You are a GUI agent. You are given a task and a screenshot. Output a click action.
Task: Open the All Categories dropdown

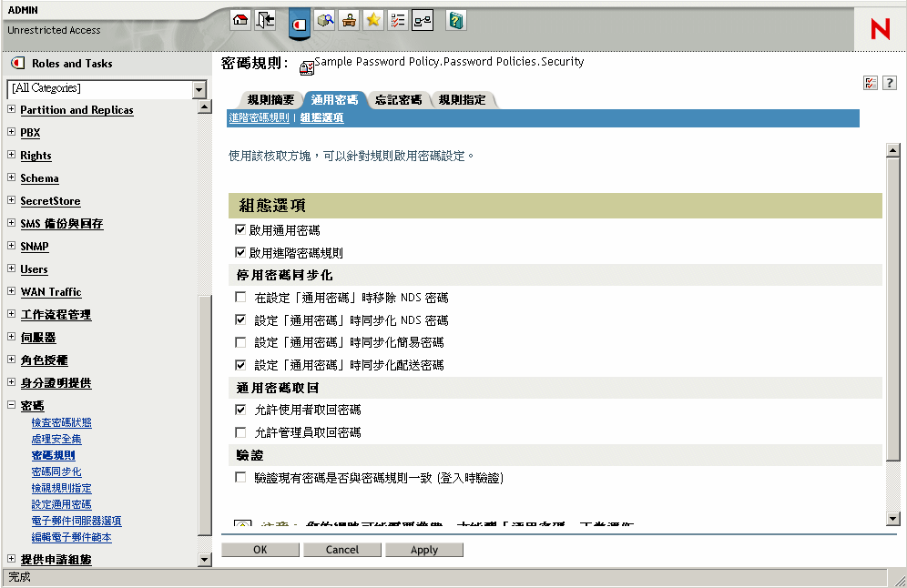tap(199, 89)
